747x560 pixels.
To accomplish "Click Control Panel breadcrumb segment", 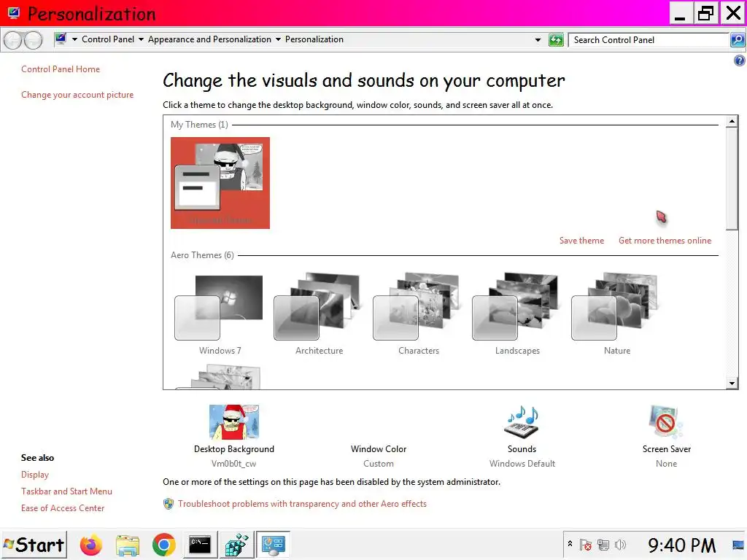I will click(108, 39).
